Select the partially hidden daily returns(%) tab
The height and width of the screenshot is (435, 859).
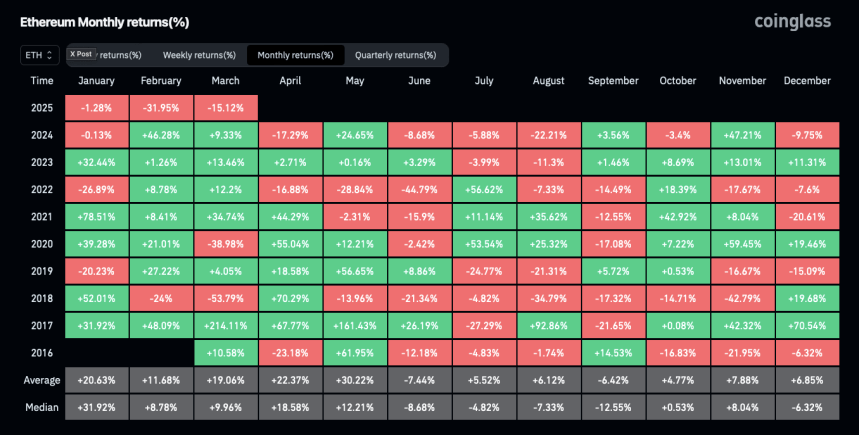pos(120,54)
